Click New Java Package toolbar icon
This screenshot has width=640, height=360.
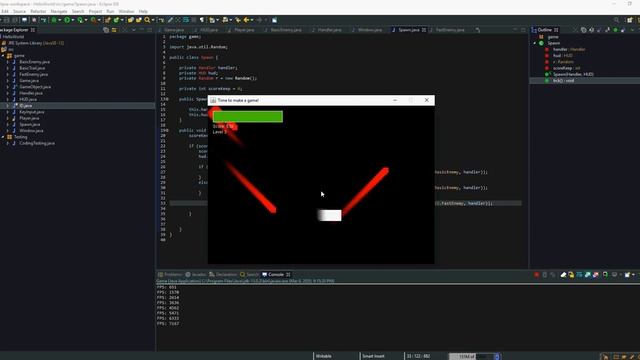coord(108,20)
